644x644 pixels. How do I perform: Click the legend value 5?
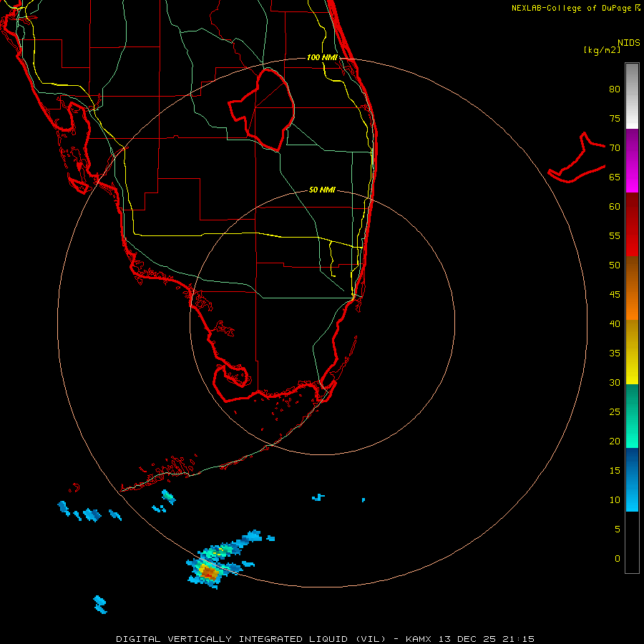pos(618,530)
